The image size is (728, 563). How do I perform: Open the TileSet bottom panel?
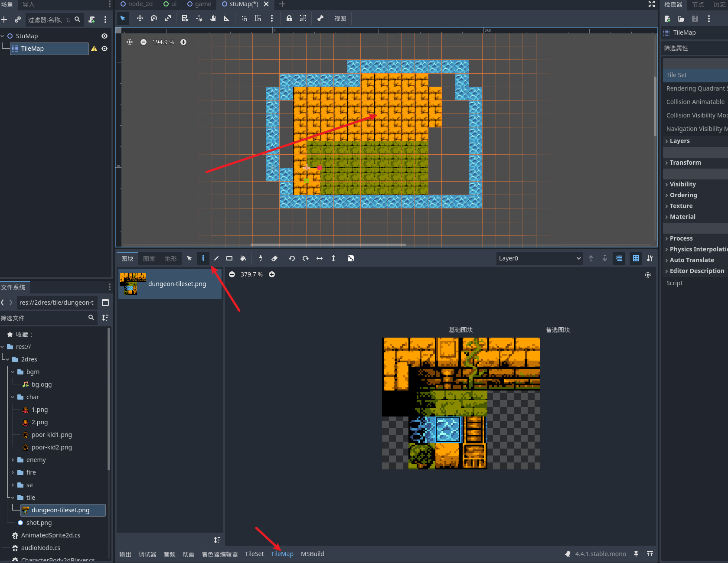254,554
